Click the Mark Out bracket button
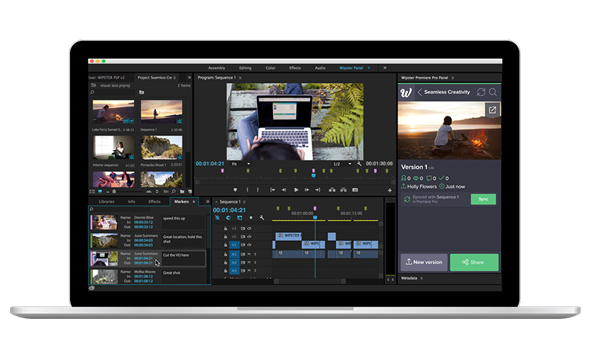This screenshot has width=590, height=364. [x=258, y=190]
